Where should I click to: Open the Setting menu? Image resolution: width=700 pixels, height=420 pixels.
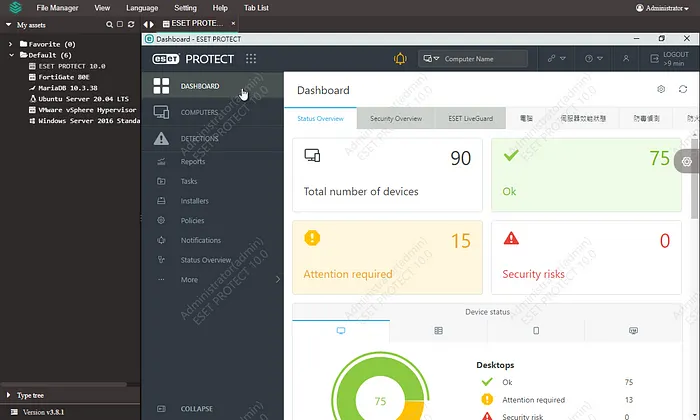point(185,8)
